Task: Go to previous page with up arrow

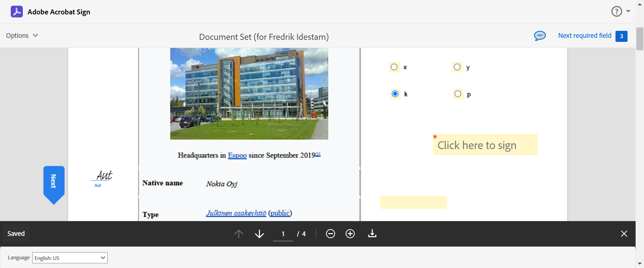Action: coord(238,233)
